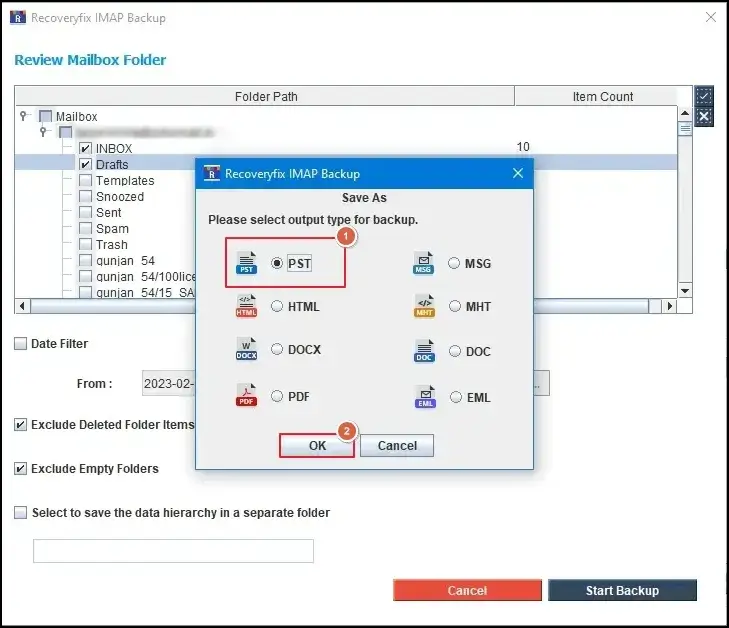Click the select-all folders icon

click(704, 96)
